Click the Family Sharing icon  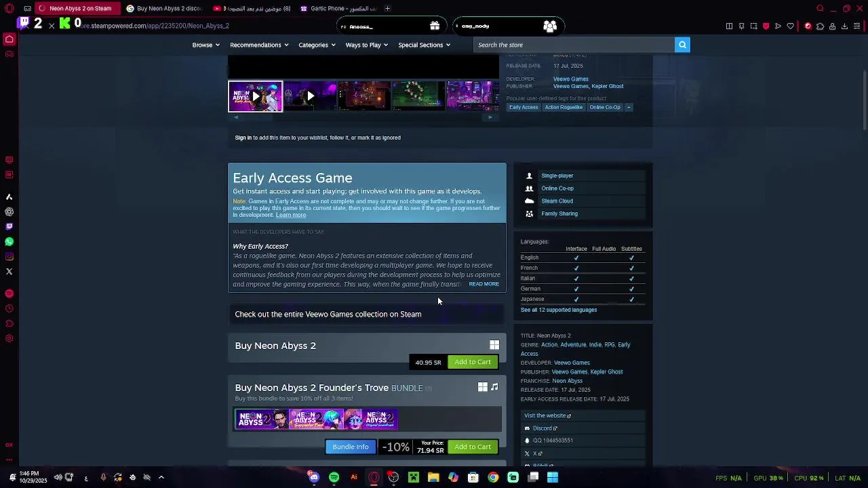(530, 213)
